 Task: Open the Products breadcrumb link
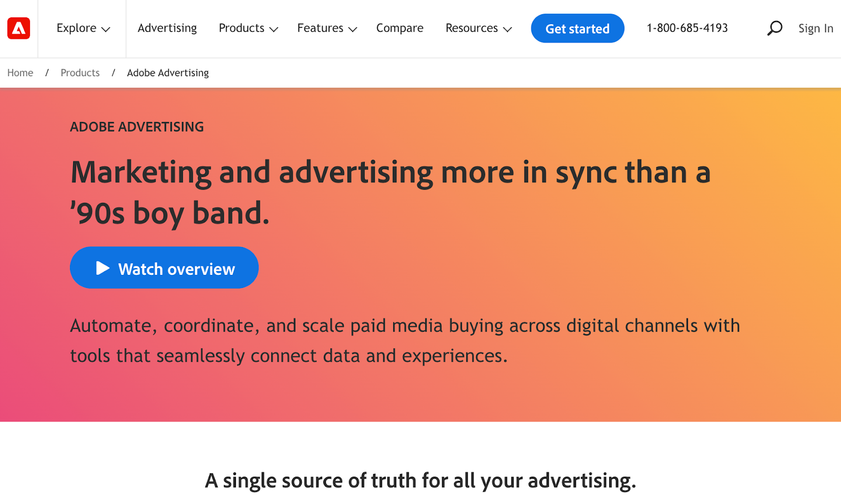(x=80, y=73)
